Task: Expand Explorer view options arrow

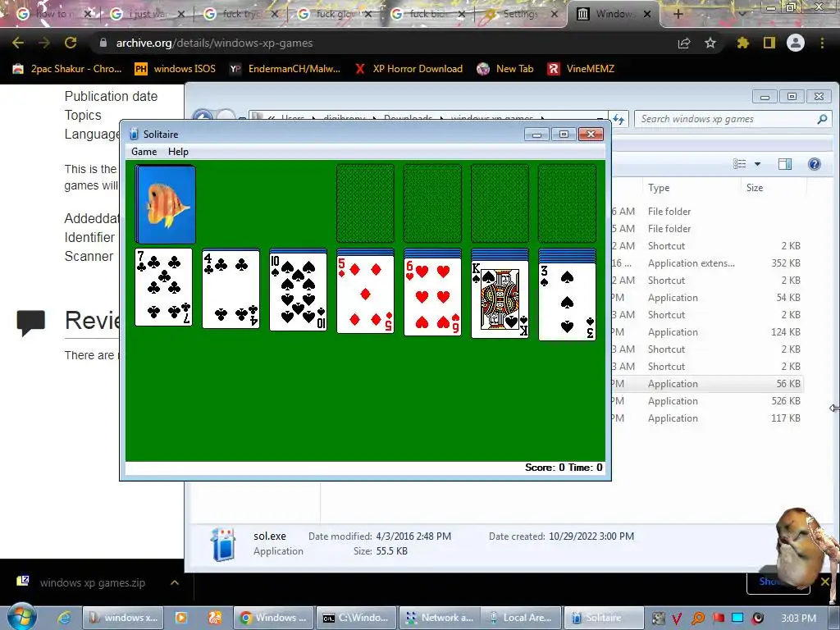Action: click(x=757, y=164)
